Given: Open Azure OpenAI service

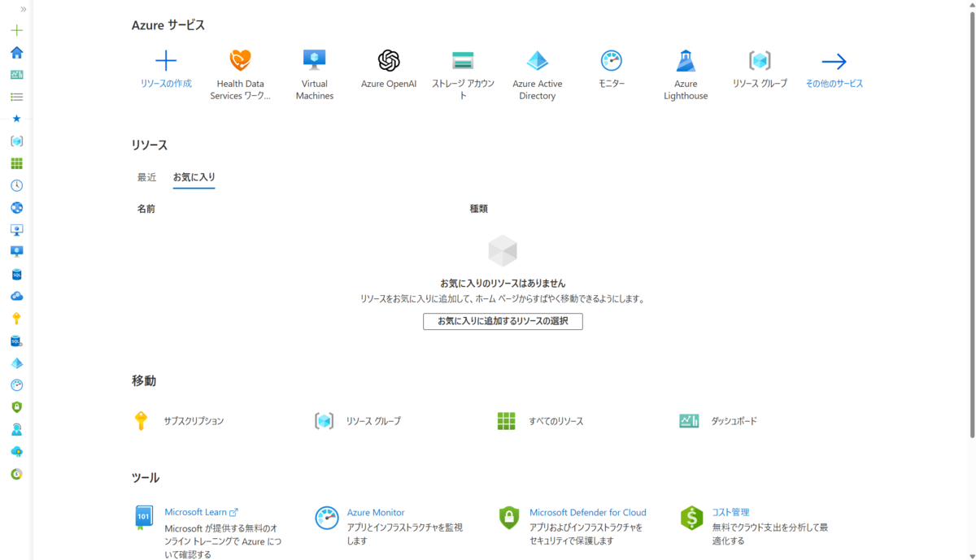Looking at the screenshot, I should click(389, 70).
